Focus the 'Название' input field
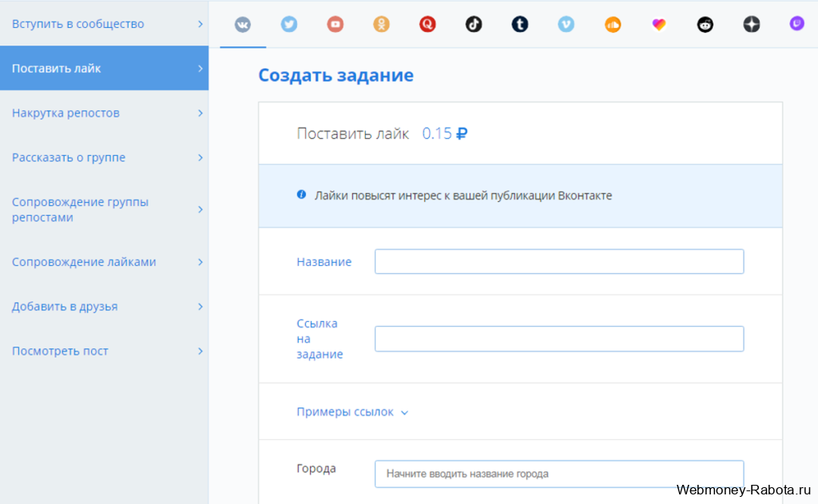Image resolution: width=818 pixels, height=504 pixels. [559, 261]
